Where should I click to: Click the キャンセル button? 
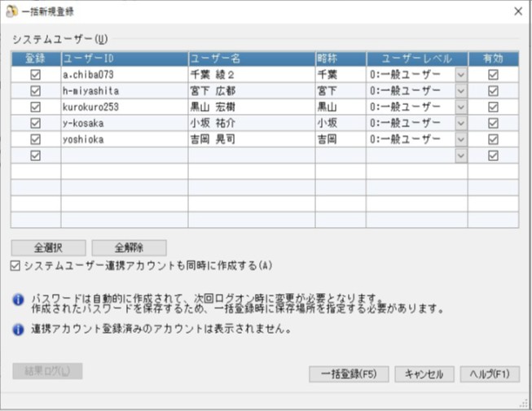[x=424, y=374]
